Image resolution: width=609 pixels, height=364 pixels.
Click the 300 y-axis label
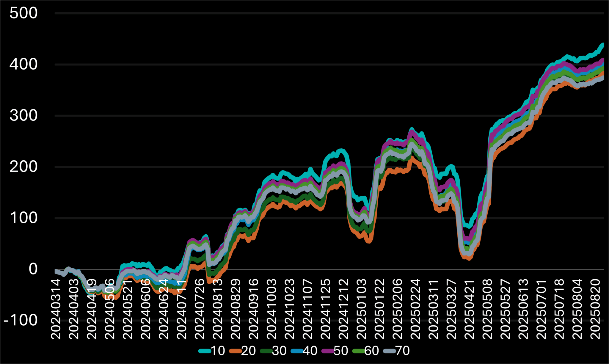23,115
